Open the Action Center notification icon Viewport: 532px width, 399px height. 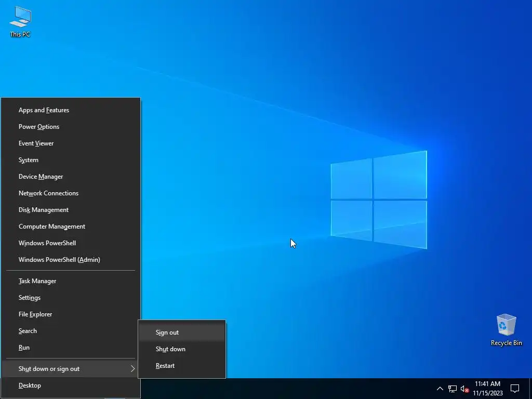click(x=515, y=388)
